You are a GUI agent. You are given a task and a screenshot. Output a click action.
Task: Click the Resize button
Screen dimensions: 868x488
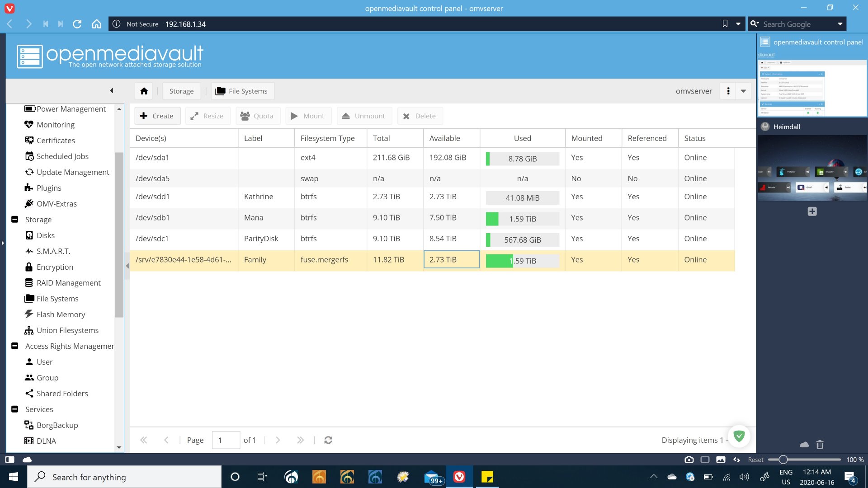(207, 116)
